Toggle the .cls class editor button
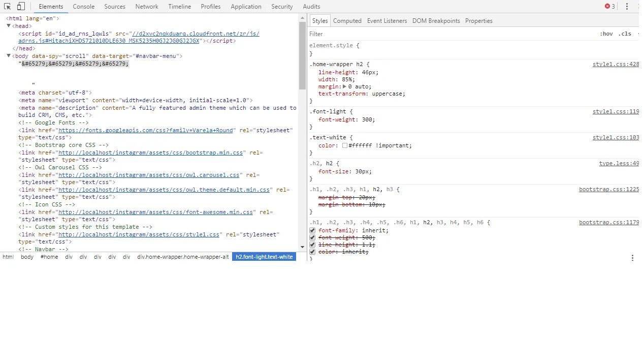This screenshot has width=644, height=363. pos(625,34)
